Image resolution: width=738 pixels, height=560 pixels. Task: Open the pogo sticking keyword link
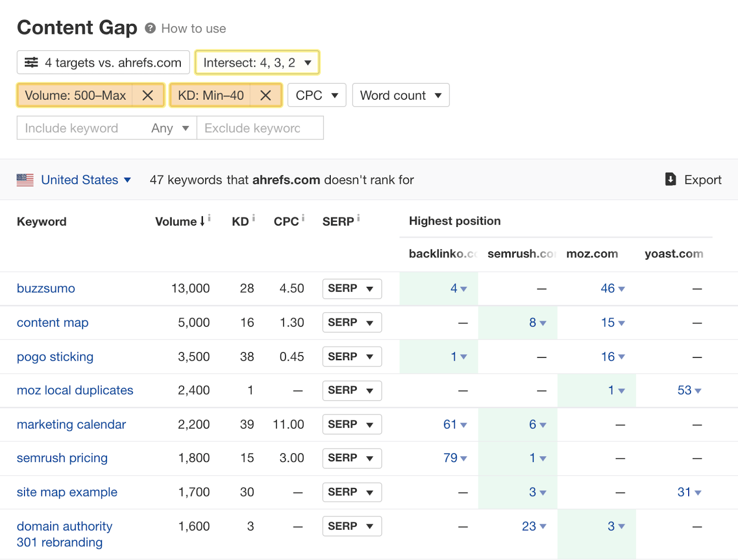pyautogui.click(x=55, y=357)
